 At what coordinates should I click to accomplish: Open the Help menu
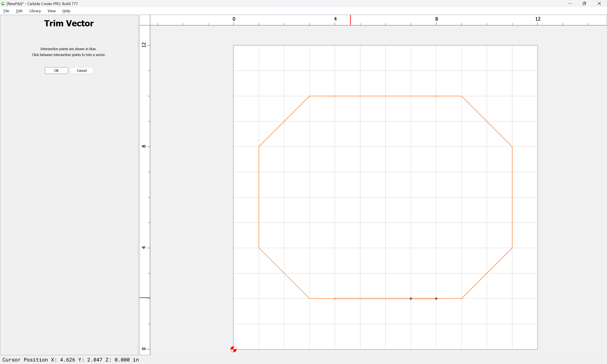pyautogui.click(x=66, y=11)
